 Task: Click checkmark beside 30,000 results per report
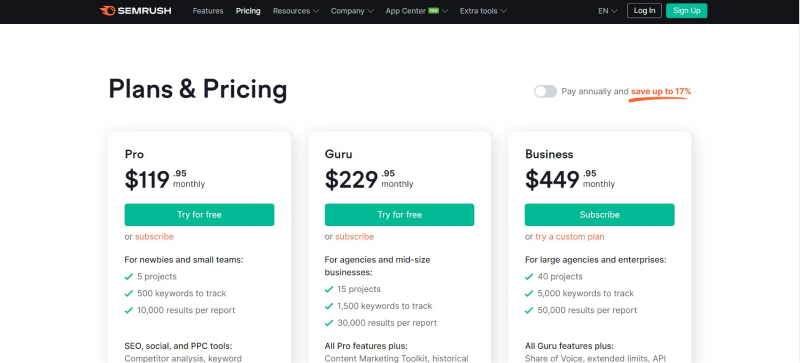click(329, 323)
